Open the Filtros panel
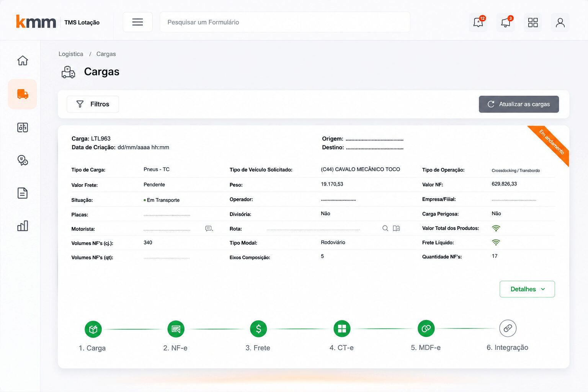The image size is (588, 392). pyautogui.click(x=93, y=104)
